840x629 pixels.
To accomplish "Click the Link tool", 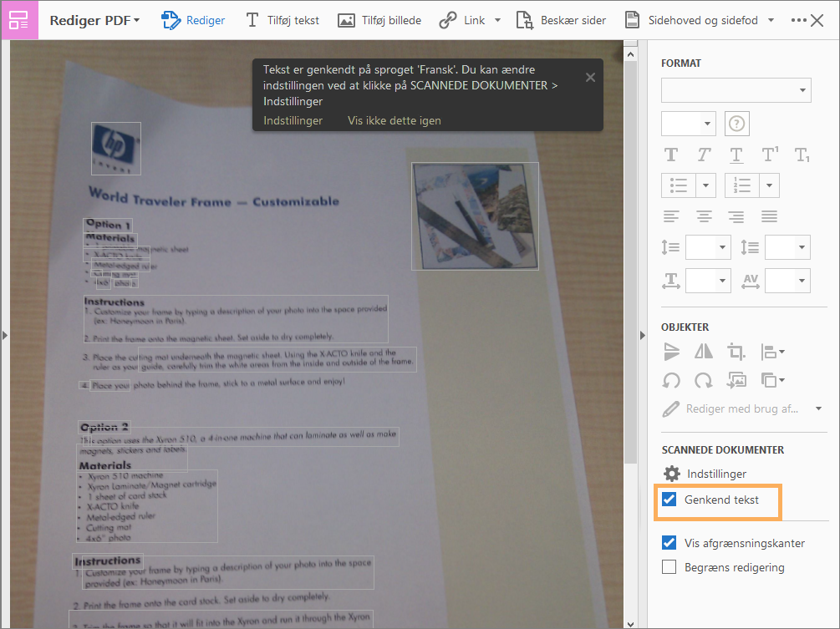I will [x=461, y=20].
